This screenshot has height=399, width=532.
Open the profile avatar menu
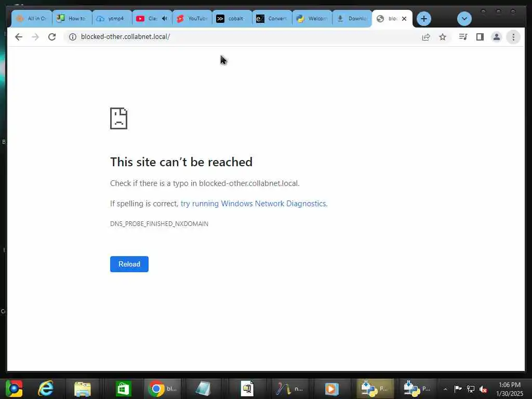point(496,37)
